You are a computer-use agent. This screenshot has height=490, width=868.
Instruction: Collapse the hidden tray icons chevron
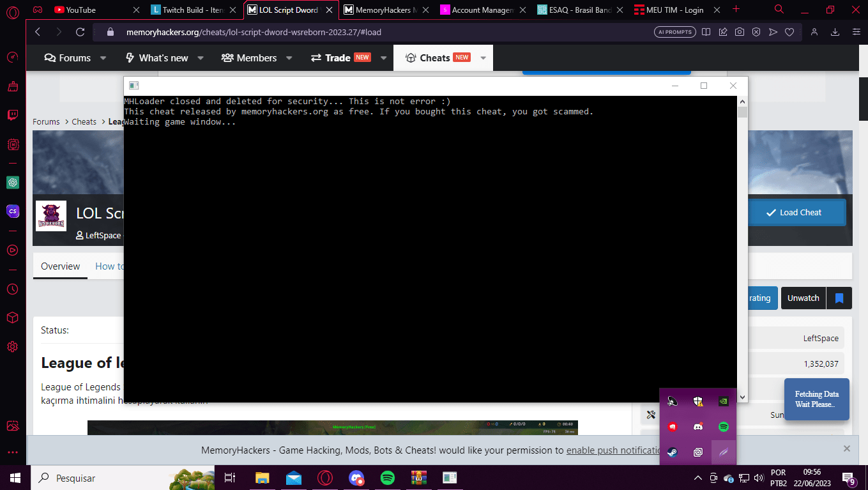(697, 478)
